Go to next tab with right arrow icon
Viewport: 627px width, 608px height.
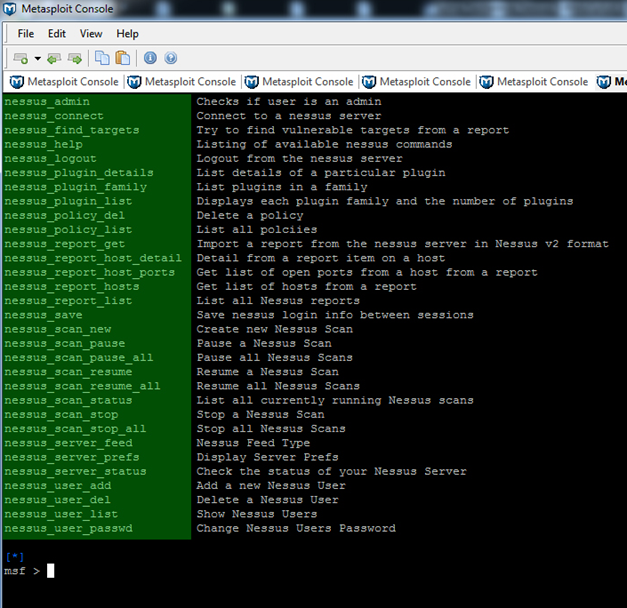tap(75, 58)
